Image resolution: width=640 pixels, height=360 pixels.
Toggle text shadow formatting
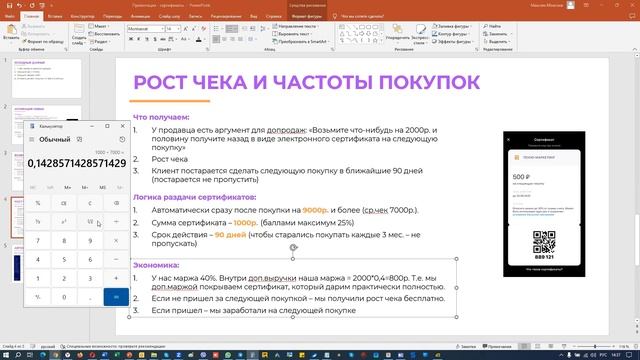[x=155, y=39]
